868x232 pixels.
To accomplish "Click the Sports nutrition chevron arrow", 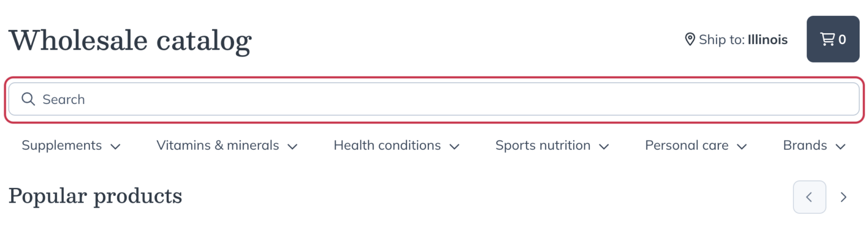I will click(x=604, y=146).
